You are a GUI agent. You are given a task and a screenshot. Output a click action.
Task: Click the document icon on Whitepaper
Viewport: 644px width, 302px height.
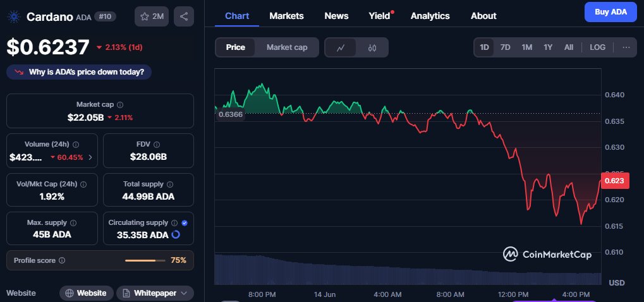pyautogui.click(x=126, y=293)
